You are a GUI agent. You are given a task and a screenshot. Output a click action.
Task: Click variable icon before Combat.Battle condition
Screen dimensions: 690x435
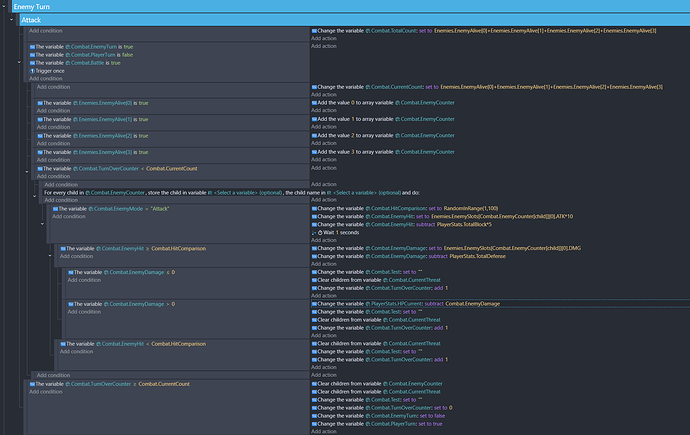[x=32, y=63]
